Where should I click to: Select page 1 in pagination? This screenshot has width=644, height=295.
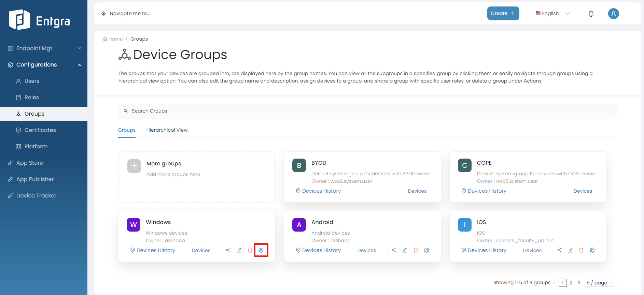pyautogui.click(x=563, y=283)
